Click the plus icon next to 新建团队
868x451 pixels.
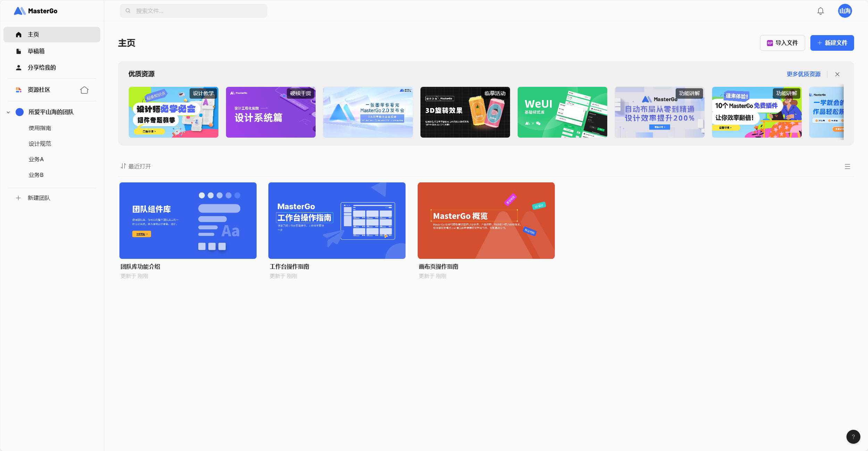point(18,198)
